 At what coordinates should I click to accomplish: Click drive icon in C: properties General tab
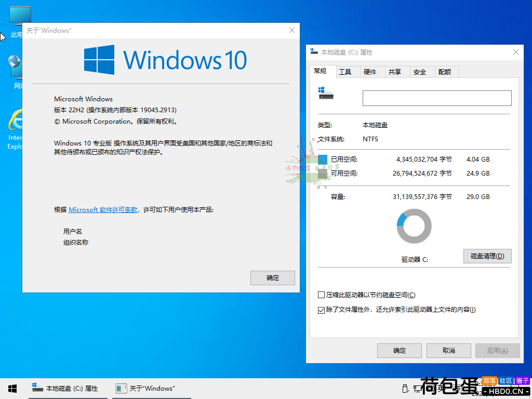pyautogui.click(x=326, y=94)
